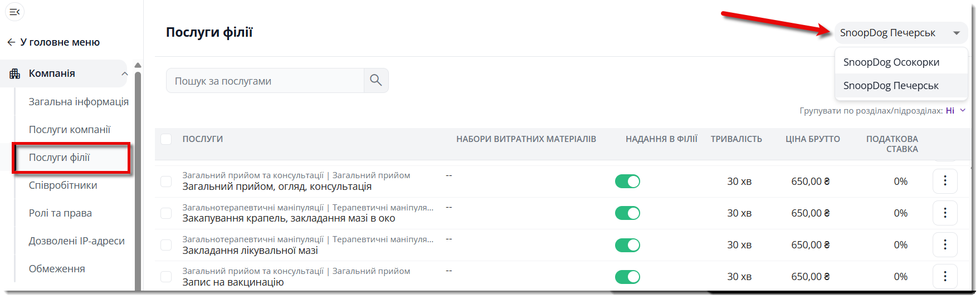
Task: Open three-dot menu for Запис на вакцинацію
Action: pyautogui.click(x=945, y=276)
